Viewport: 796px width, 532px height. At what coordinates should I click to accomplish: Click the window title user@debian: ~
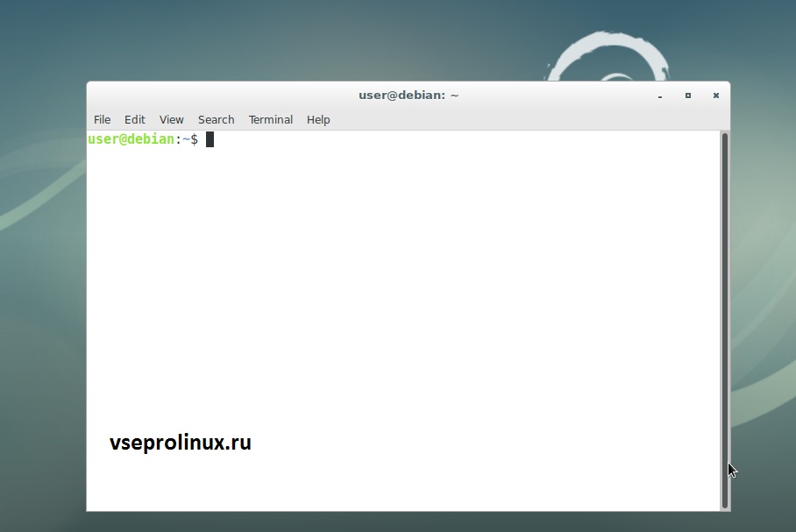pyautogui.click(x=409, y=96)
